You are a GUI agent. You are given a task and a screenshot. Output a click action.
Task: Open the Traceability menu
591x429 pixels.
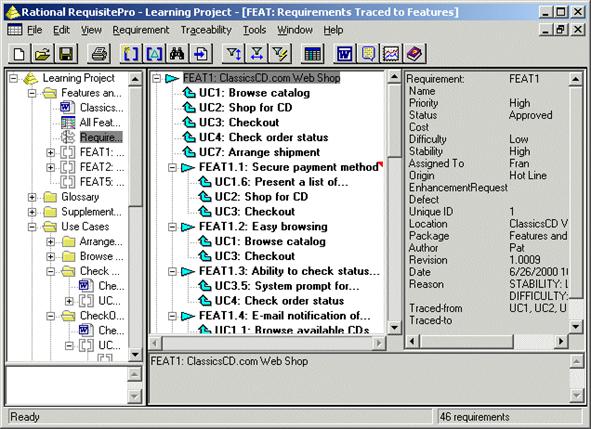pyautogui.click(x=206, y=30)
